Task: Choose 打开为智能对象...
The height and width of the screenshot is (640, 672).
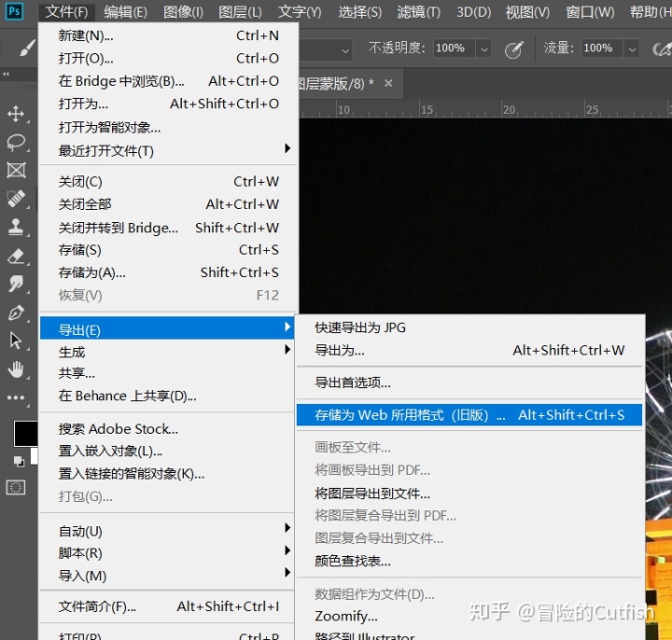Action: 168,127
